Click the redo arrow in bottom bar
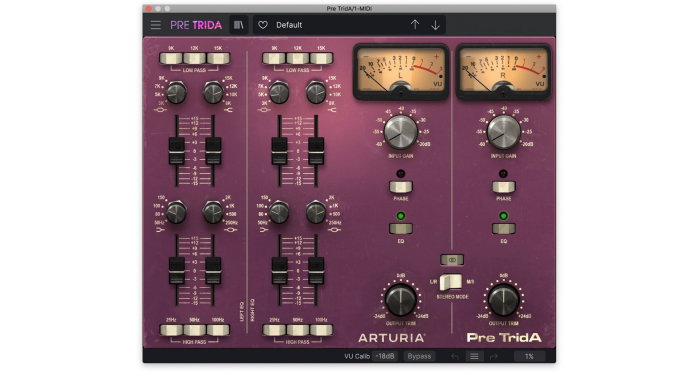Image resolution: width=700 pixels, height=372 pixels. tap(493, 356)
